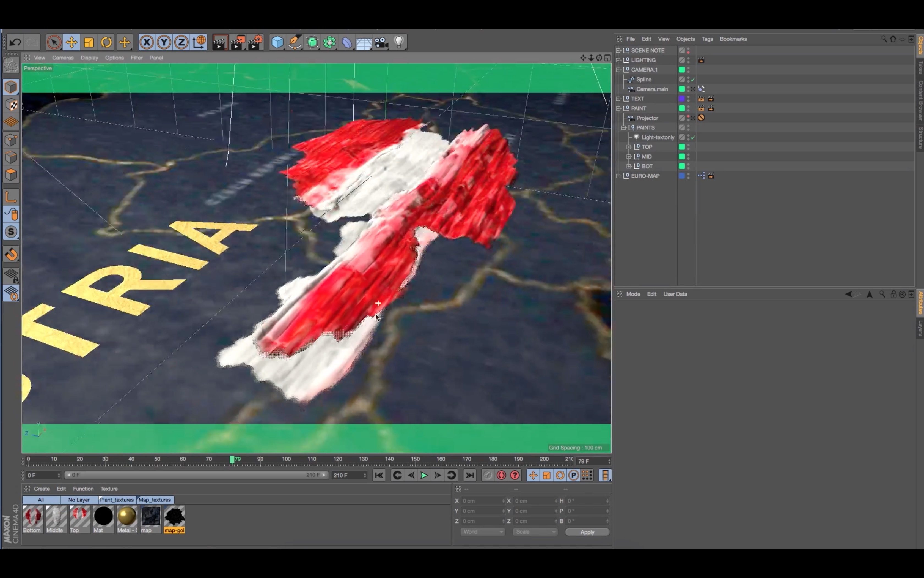
Task: Open Object Manager Tags menu
Action: pos(707,39)
